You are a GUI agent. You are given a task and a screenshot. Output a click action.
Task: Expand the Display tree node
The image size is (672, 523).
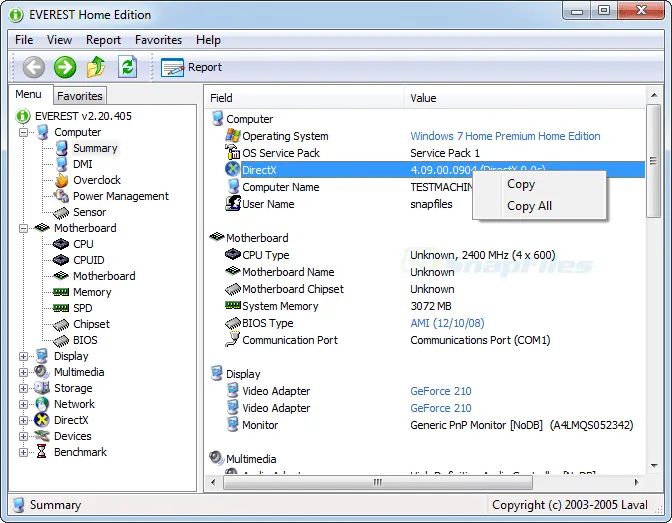pos(23,356)
